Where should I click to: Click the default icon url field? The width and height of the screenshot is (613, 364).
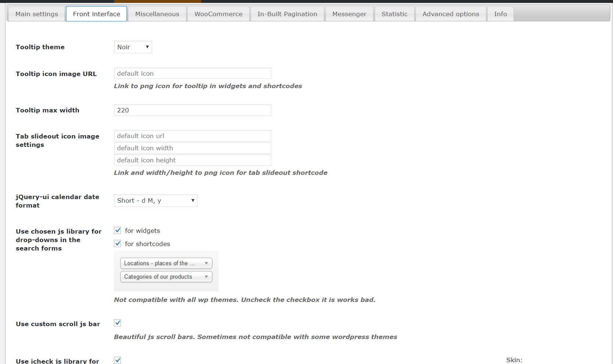193,136
